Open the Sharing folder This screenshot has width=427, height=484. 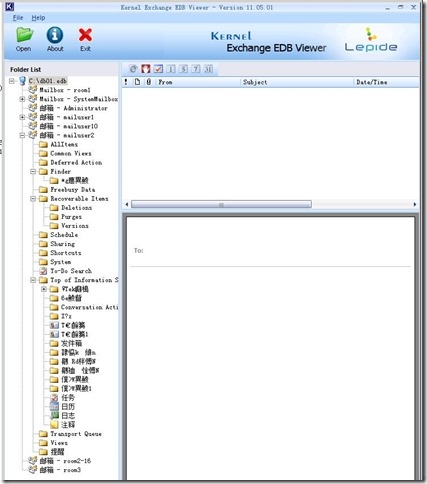pos(62,244)
